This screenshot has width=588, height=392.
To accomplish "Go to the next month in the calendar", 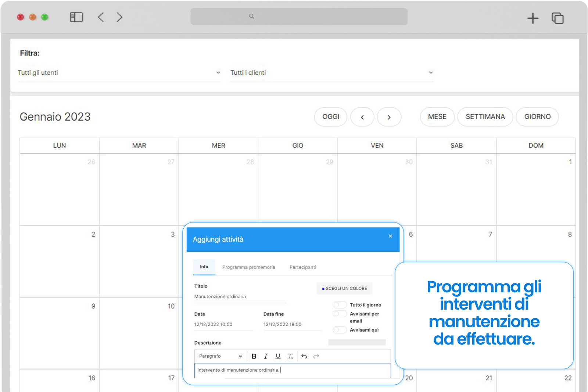I will [389, 117].
